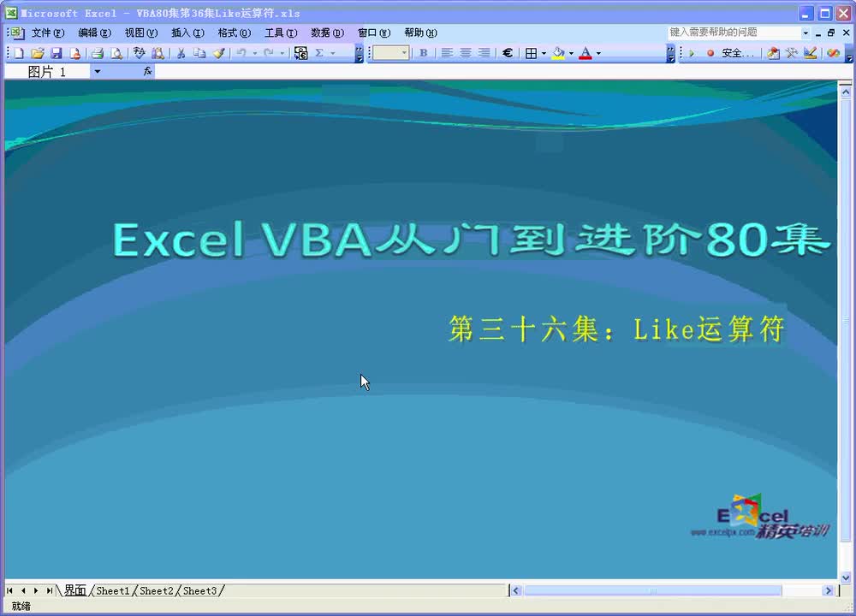Open the 视图 (View) menu

coord(141,33)
